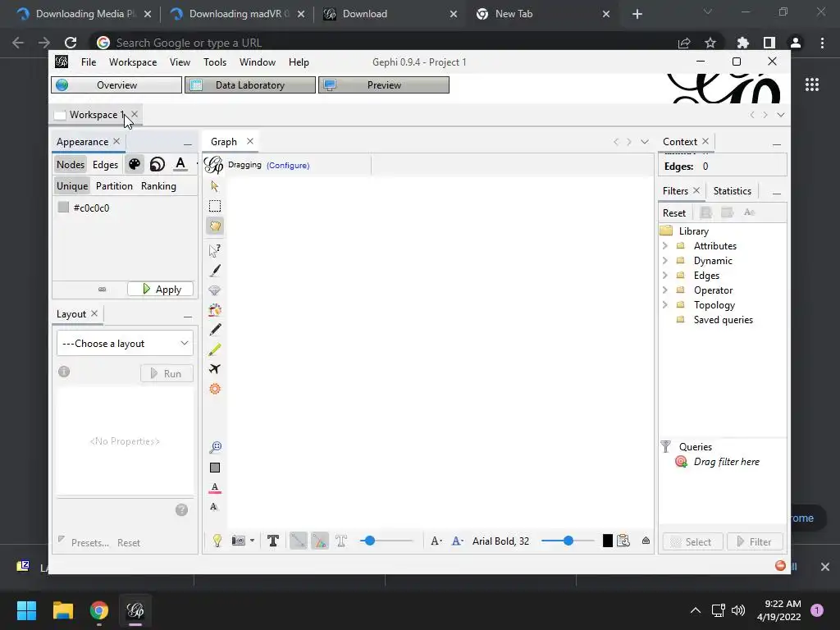Screen dimensions: 840x630
Task: Select the Painter brush tool
Action: [215, 270]
